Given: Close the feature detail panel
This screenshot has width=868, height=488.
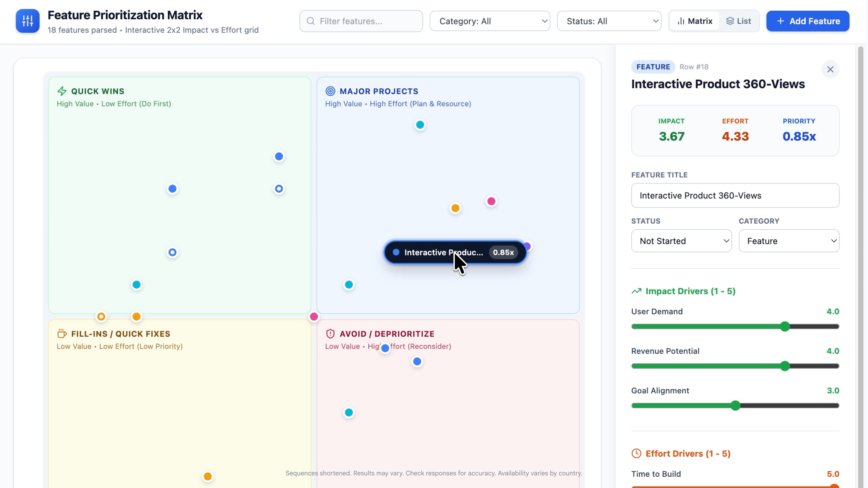Looking at the screenshot, I should [830, 69].
